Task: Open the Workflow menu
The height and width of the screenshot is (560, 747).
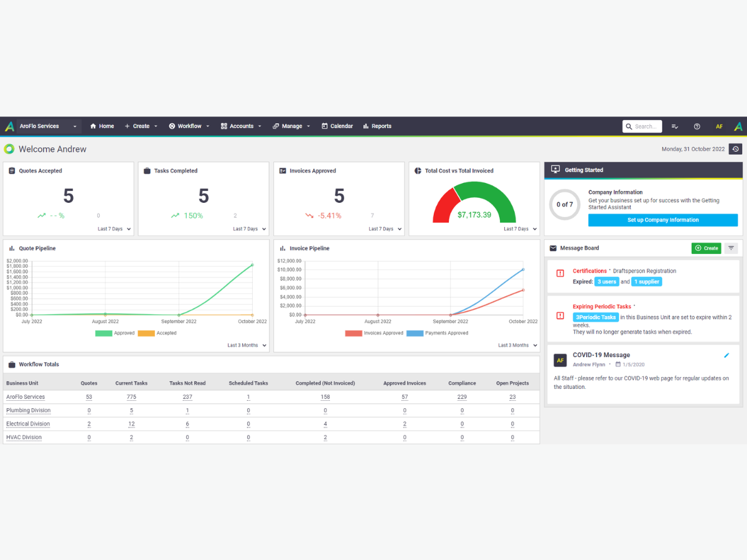Action: pyautogui.click(x=189, y=126)
